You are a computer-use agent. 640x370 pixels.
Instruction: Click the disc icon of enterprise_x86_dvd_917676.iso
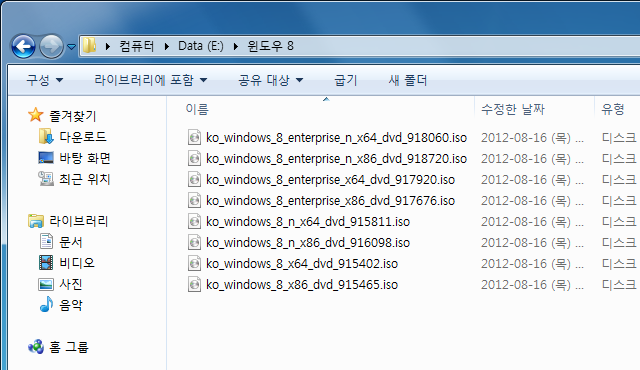[194, 200]
